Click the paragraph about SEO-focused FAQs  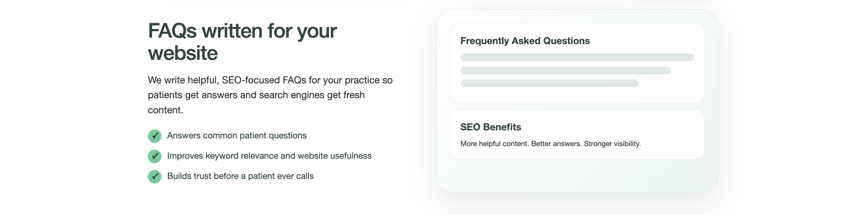coord(270,95)
